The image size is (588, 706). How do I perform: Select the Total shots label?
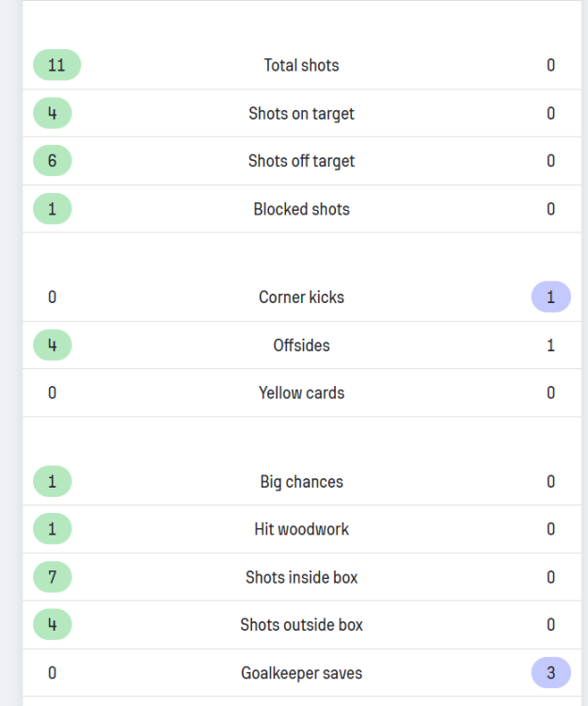[301, 65]
